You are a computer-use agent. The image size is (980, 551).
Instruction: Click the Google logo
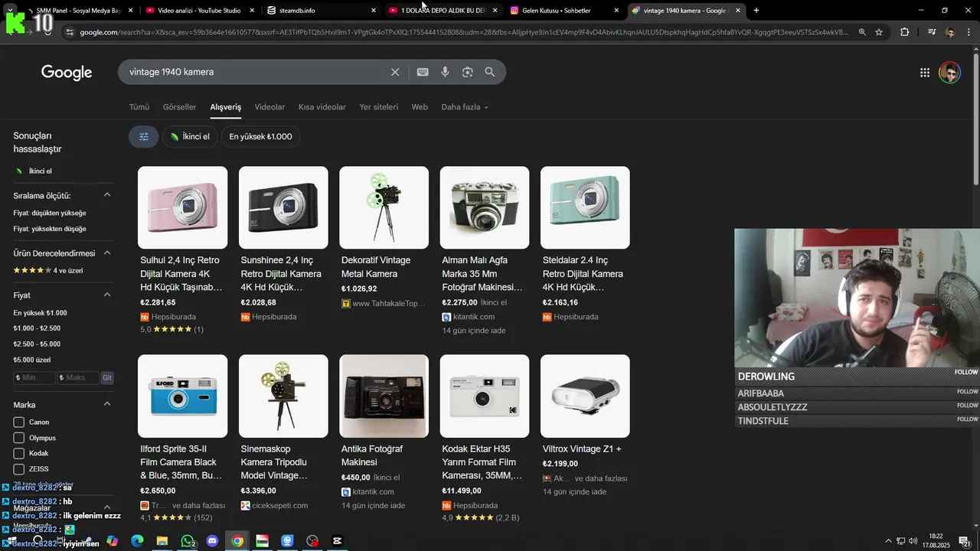pos(67,73)
